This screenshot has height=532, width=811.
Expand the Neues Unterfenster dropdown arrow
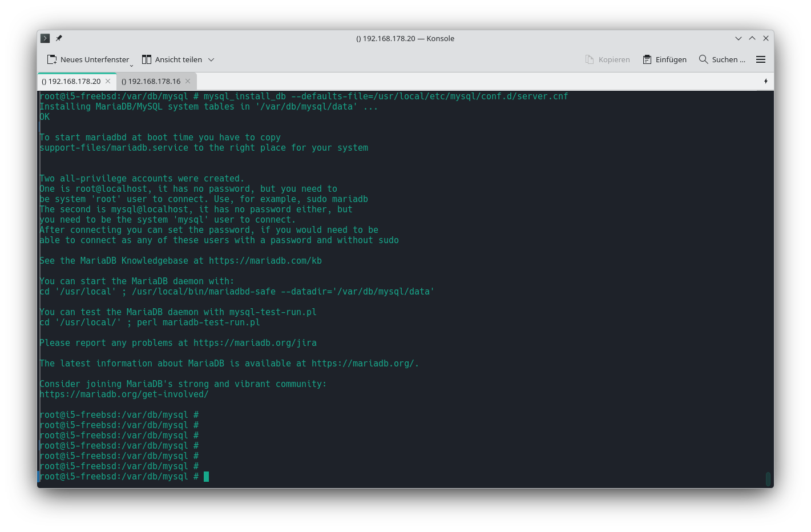(x=131, y=65)
